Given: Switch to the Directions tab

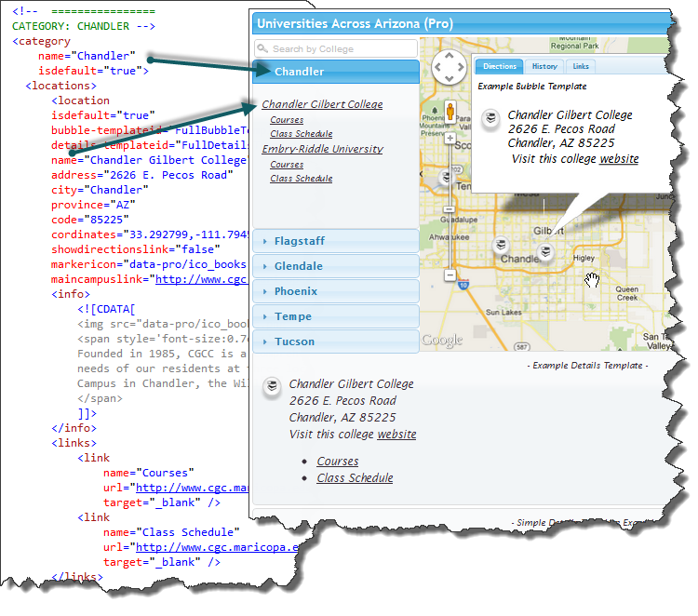Looking at the screenshot, I should 500,66.
